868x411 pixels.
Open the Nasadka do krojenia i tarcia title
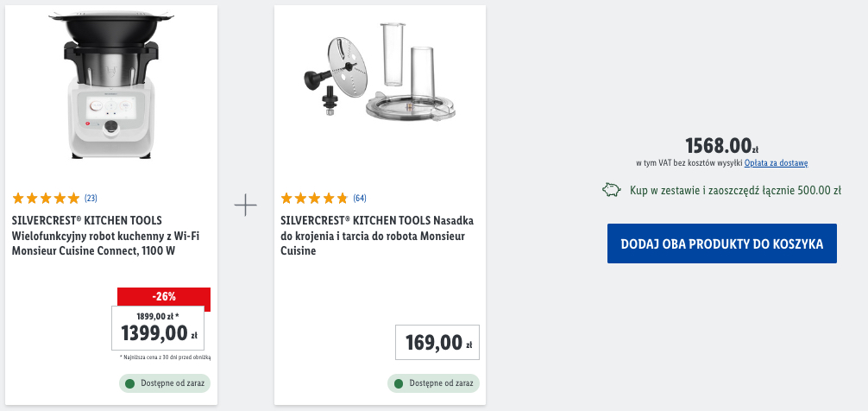377,235
